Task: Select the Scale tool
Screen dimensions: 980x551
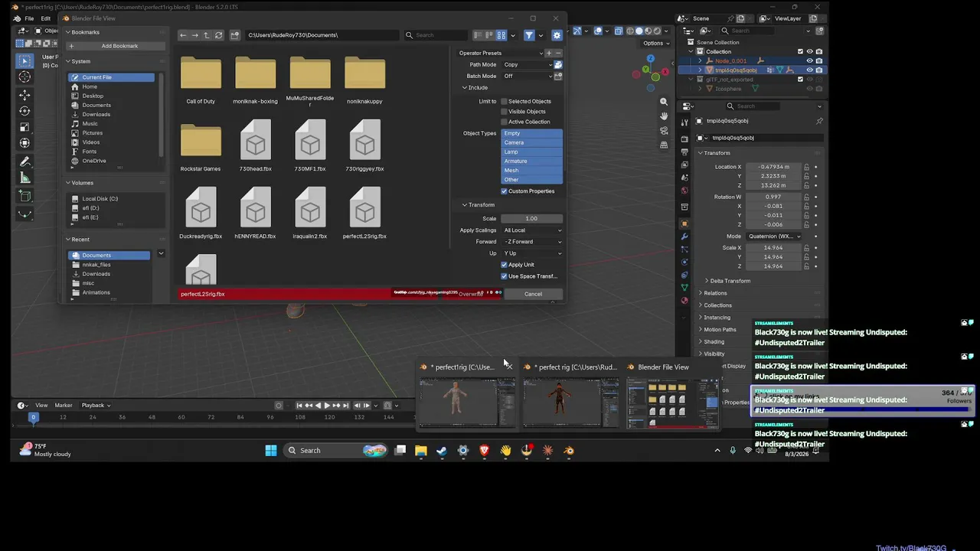Action: (24, 127)
